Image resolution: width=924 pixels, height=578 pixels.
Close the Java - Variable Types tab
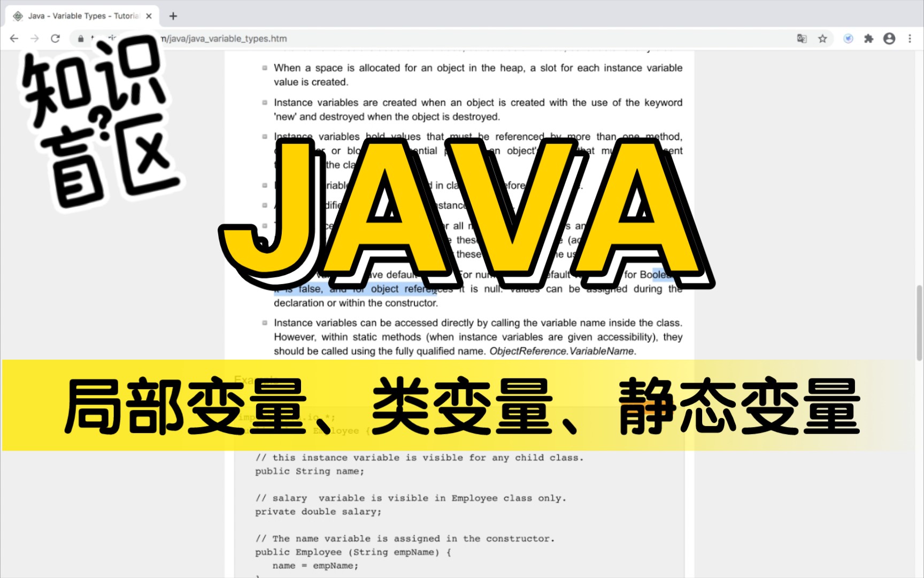point(149,16)
